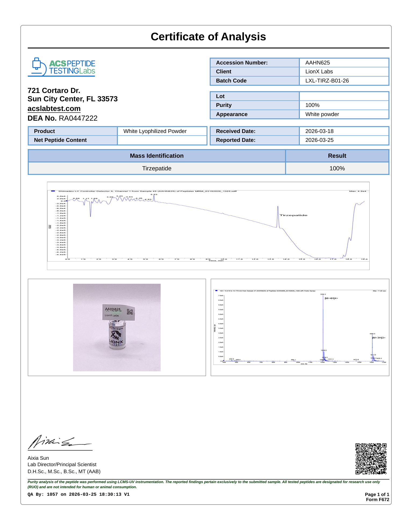
Task: Click the Shimadzu LC chromatogram chart
Action: click(x=208, y=226)
